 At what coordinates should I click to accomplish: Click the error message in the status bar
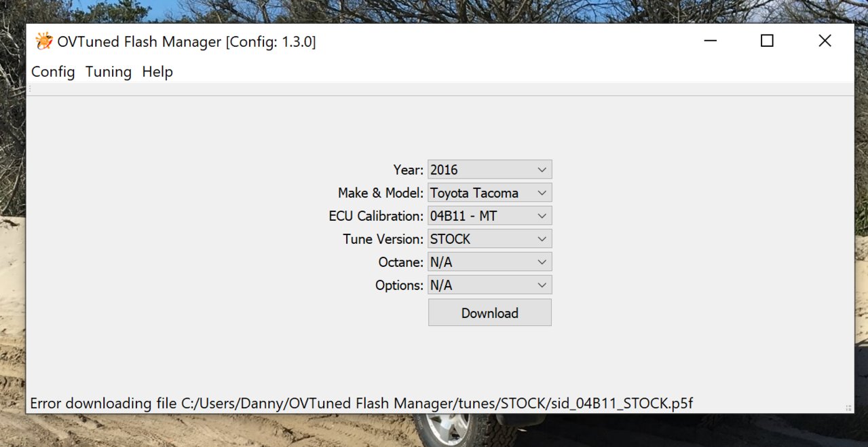[x=362, y=404]
